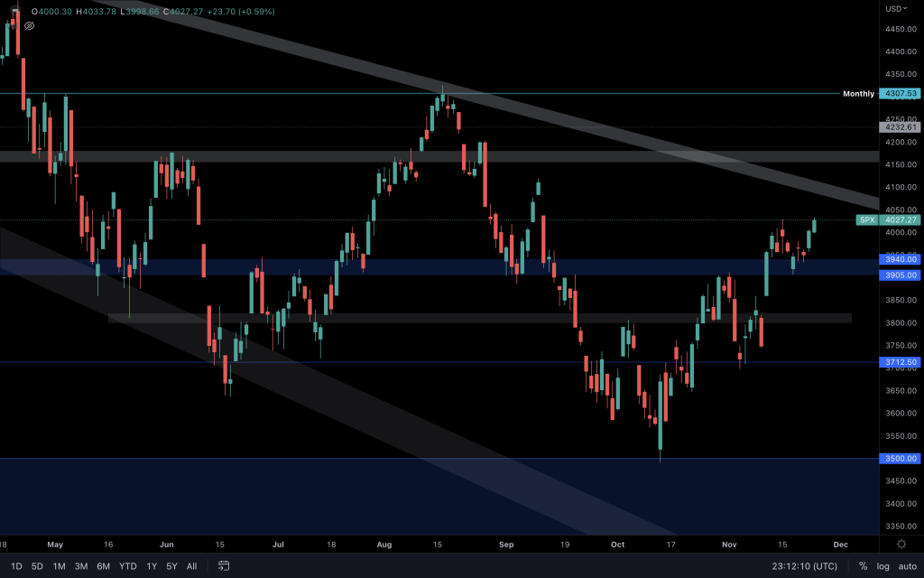Screen dimensions: 924x578
Task: Click the Monthly line label
Action: pos(858,94)
